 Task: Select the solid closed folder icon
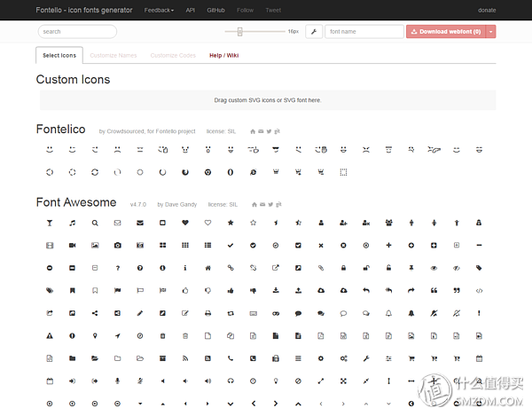coord(73,358)
